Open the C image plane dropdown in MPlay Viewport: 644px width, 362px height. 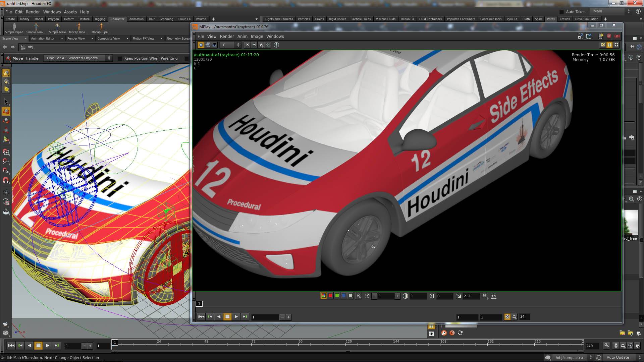point(231,45)
